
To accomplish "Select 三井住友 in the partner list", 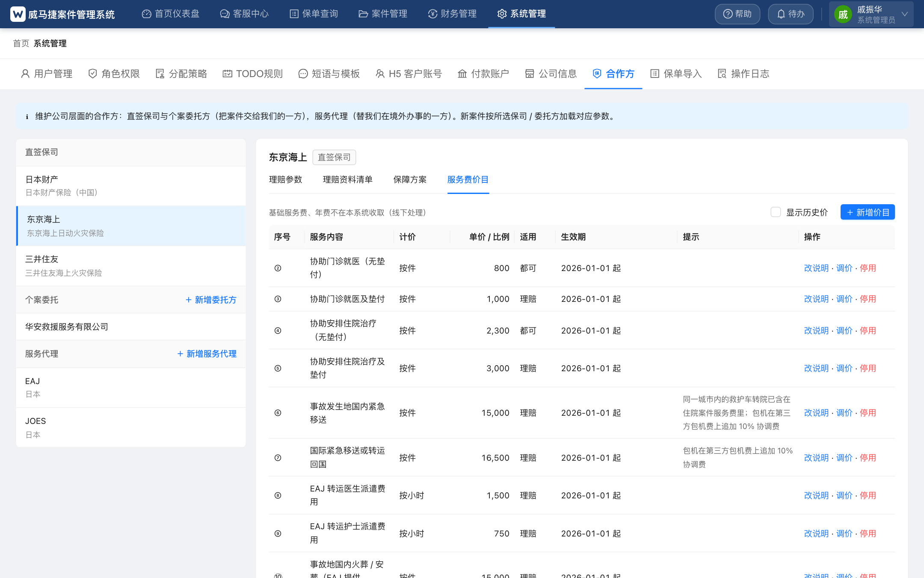I will coord(131,266).
